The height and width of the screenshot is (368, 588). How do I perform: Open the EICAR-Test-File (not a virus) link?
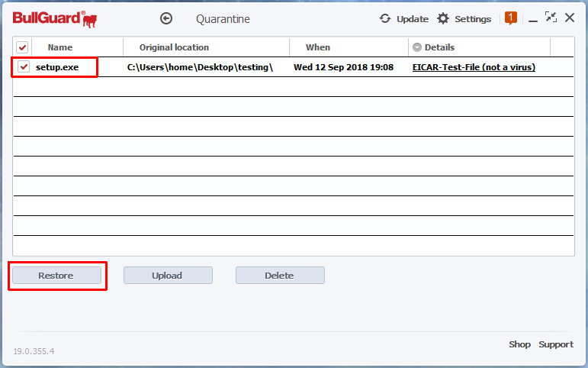[x=474, y=67]
